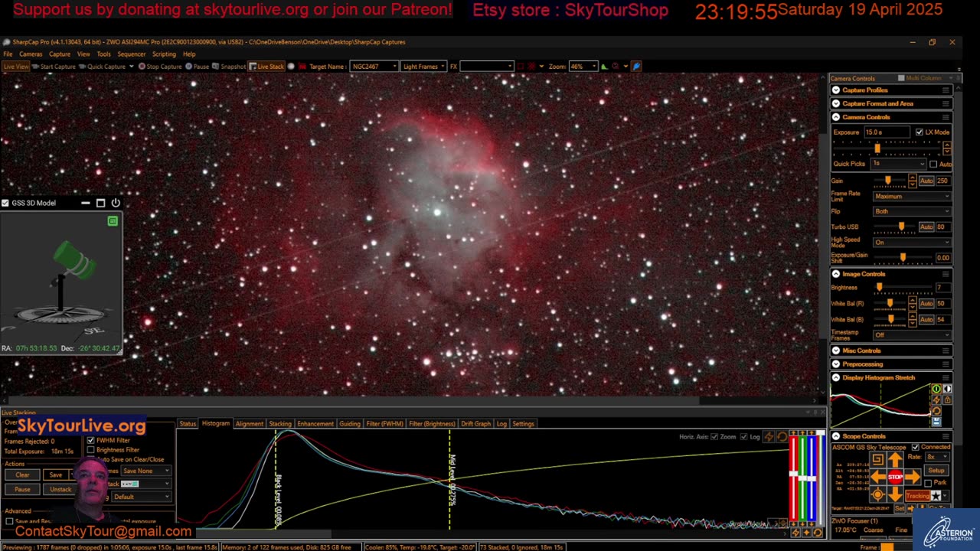
Task: Toggle the Auto checkbox beside Quick Picks
Action: [x=933, y=164]
